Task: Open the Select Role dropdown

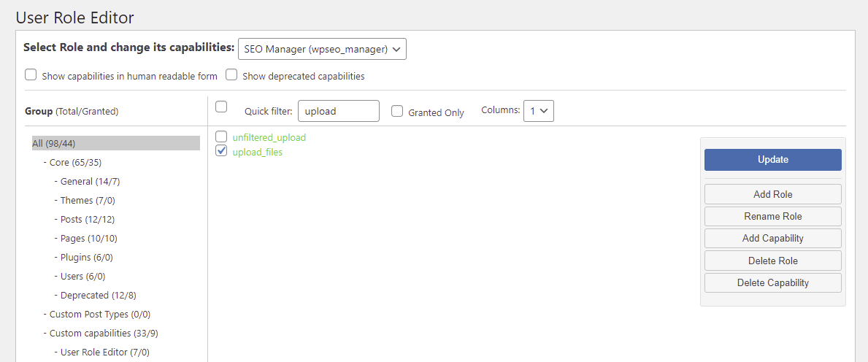Action: click(322, 49)
